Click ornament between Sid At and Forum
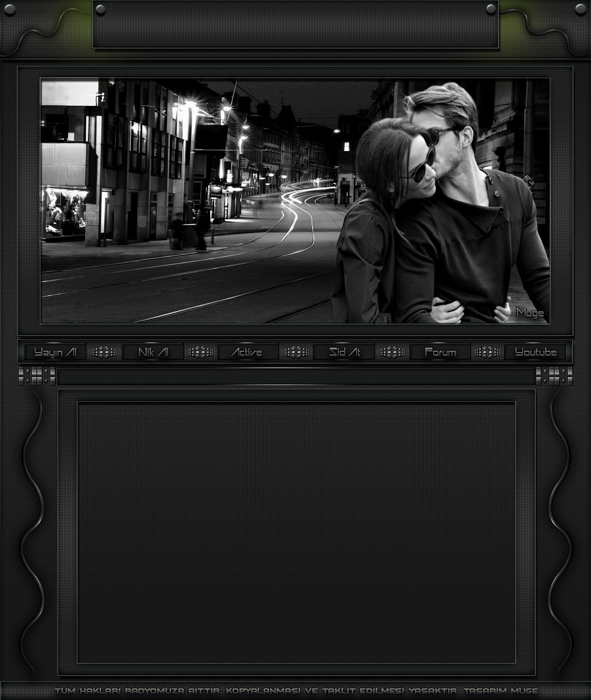 [x=392, y=352]
